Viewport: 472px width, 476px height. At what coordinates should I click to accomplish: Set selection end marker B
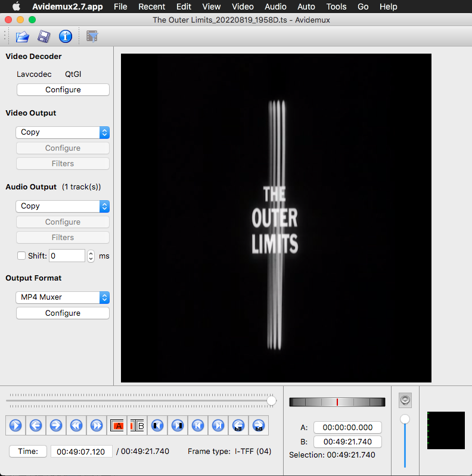(137, 425)
